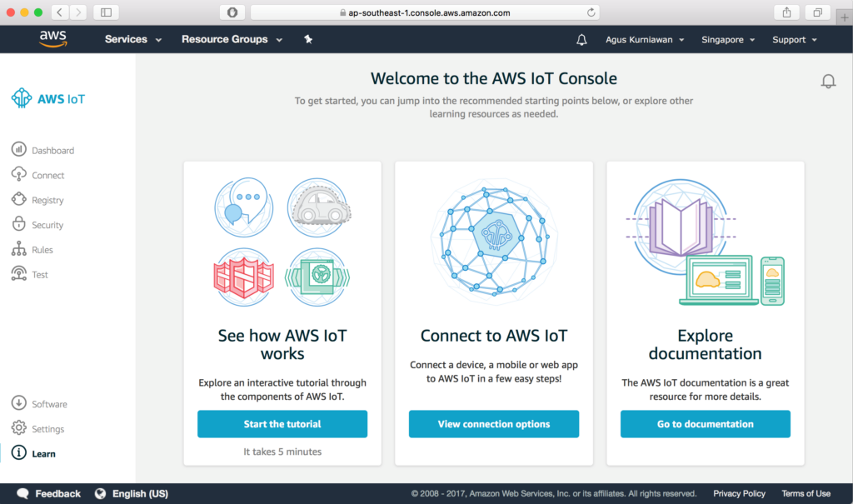Open the Dashboard from the sidebar
853x504 pixels.
tap(52, 150)
